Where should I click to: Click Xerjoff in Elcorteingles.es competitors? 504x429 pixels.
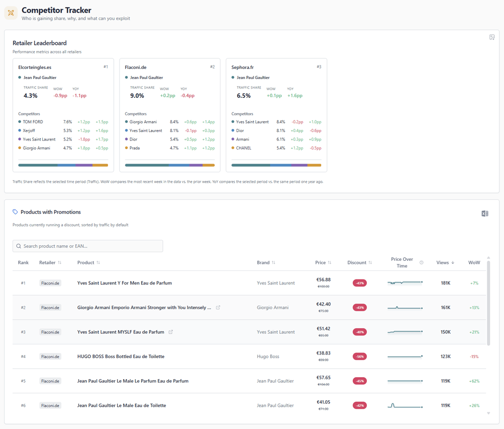click(29, 131)
